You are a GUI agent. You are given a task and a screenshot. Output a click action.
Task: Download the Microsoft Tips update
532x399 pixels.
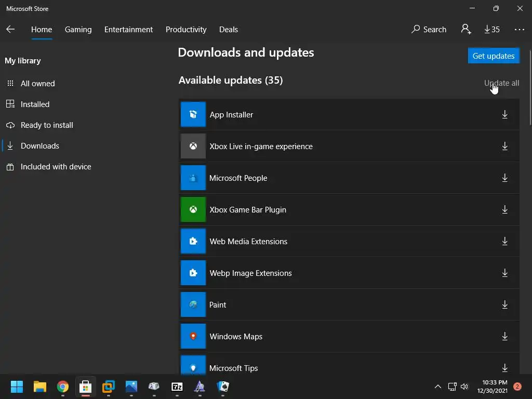coord(504,368)
